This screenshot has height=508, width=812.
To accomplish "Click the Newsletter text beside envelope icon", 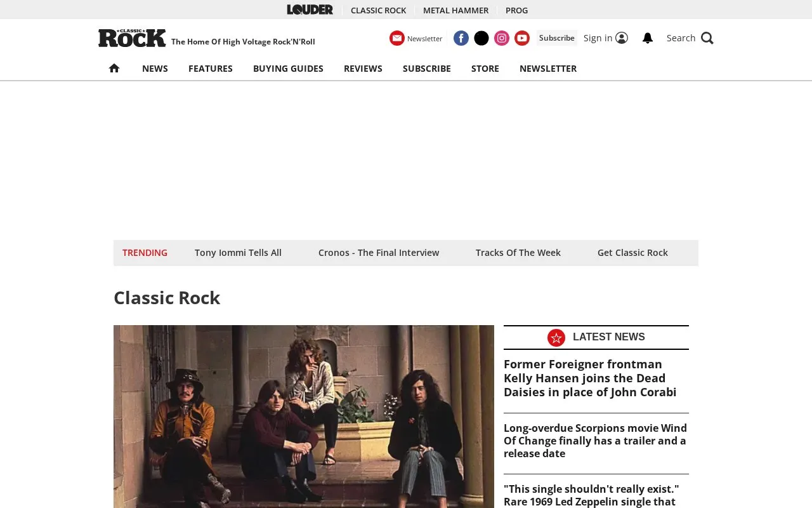I will (424, 39).
